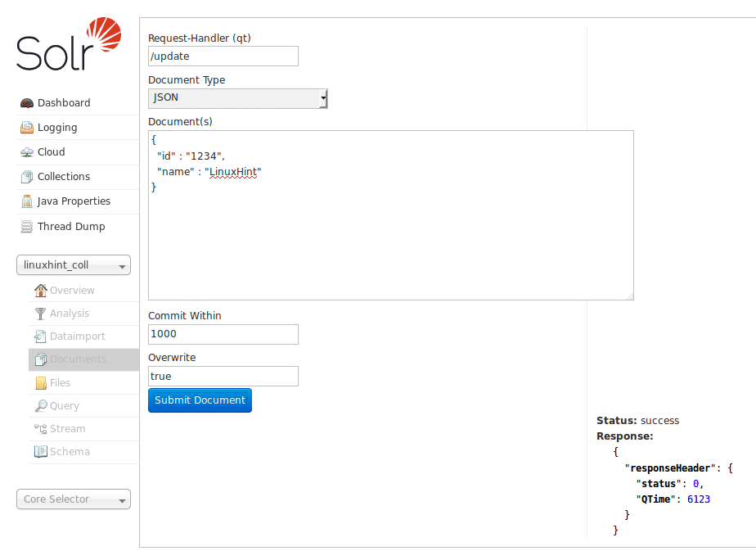Open the Document Type JSON dropdown
The image size is (756, 551).
237,98
